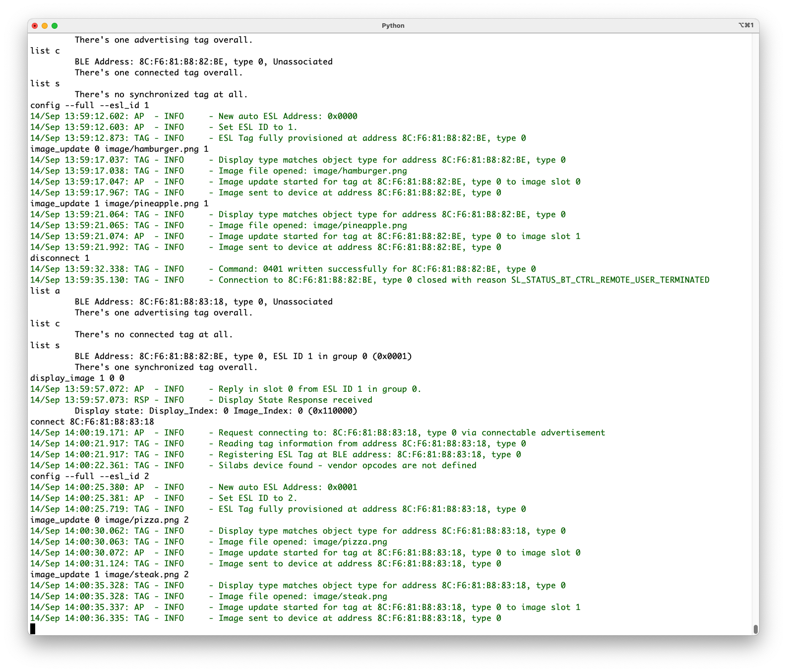Close the Python terminal window

(35, 26)
